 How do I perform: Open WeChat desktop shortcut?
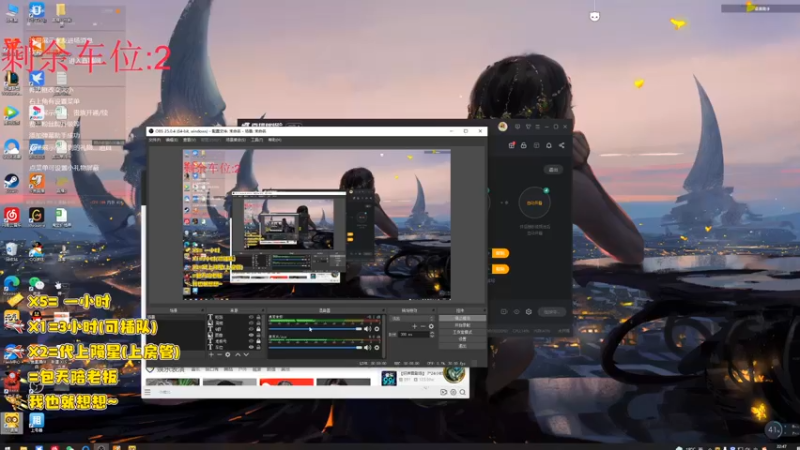pos(36,284)
